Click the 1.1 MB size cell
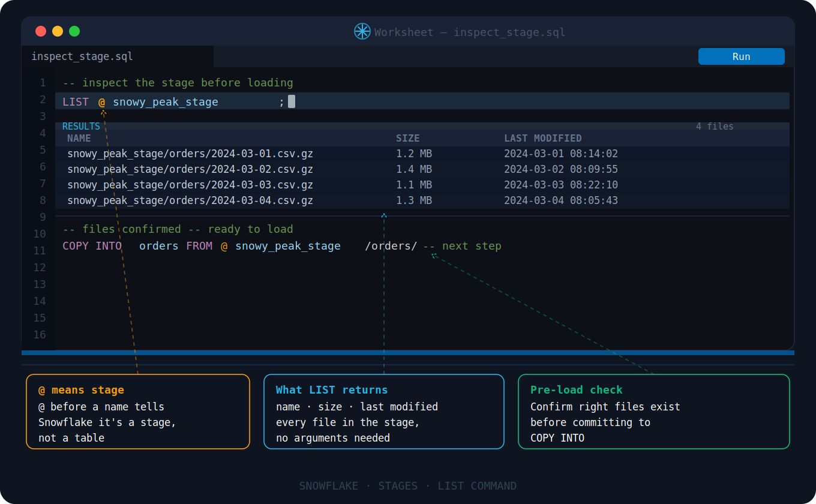Screen dimensions: 816x504 [x=414, y=185]
